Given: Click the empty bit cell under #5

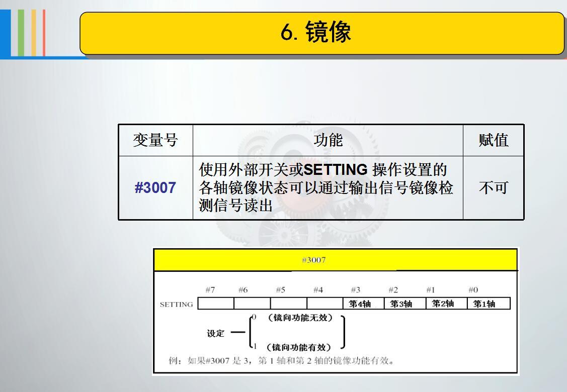Looking at the screenshot, I should click(289, 304).
